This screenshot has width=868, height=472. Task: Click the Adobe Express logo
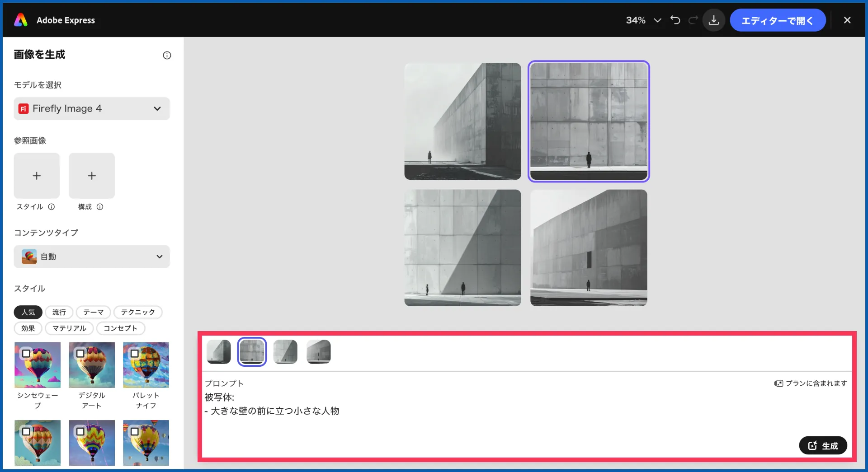point(21,20)
